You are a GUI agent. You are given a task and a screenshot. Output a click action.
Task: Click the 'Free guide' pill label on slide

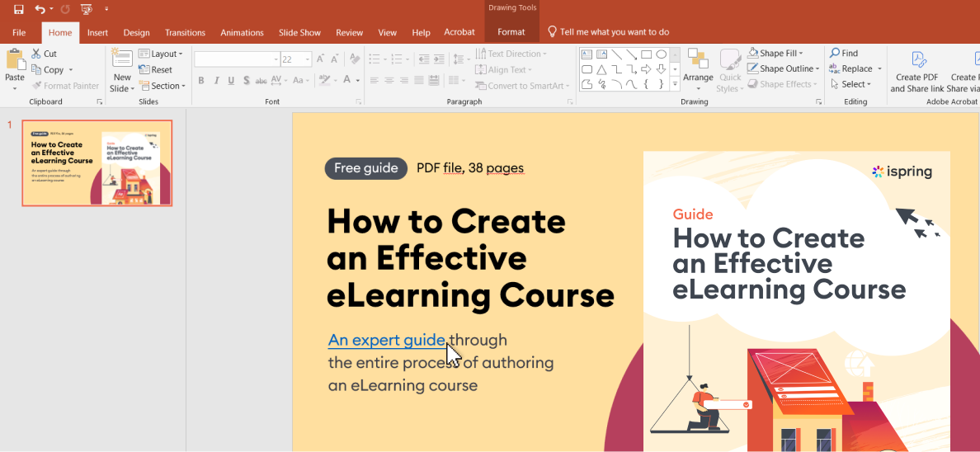pos(365,168)
